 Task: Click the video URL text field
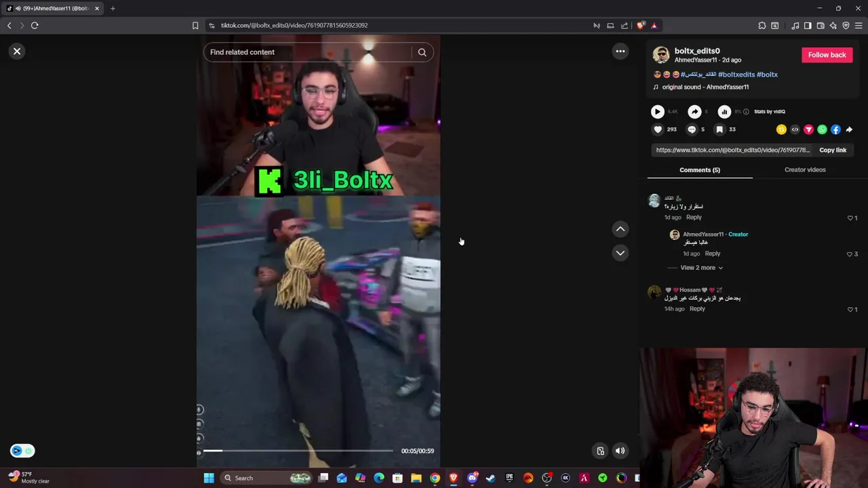733,150
